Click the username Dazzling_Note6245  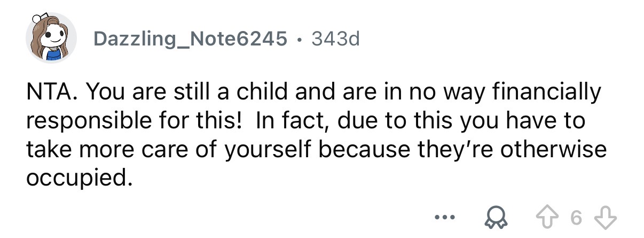(190, 38)
